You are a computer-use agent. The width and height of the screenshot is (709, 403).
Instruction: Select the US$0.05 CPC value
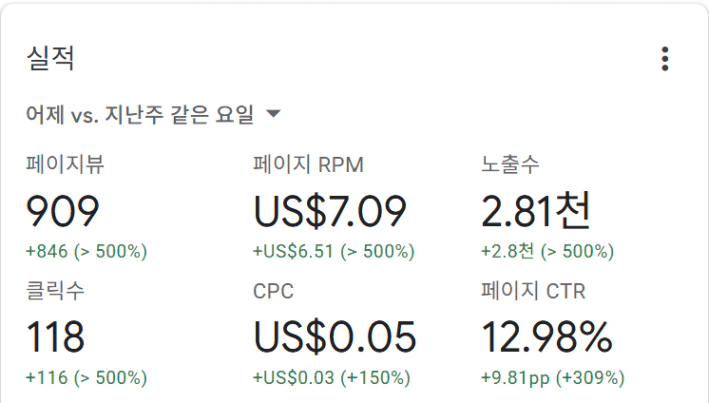(335, 337)
